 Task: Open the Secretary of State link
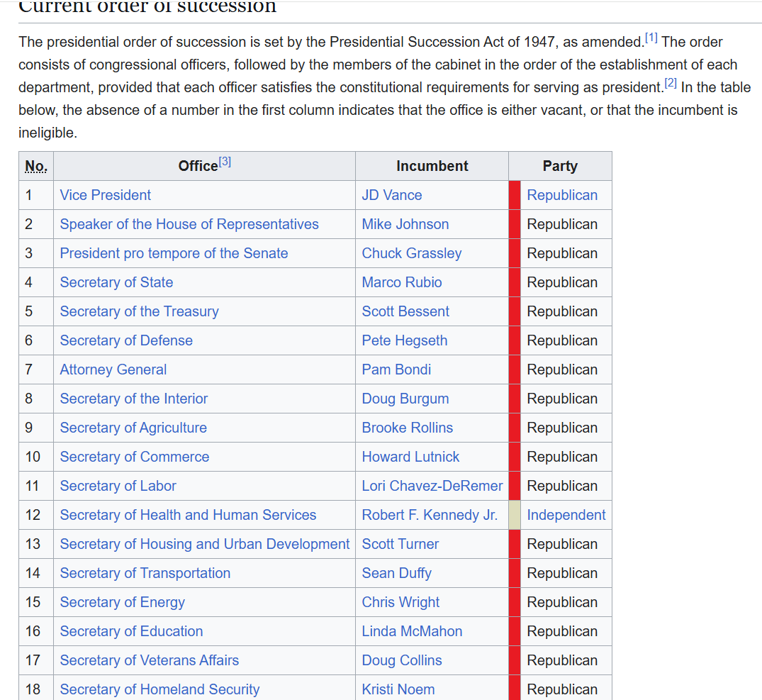(116, 282)
